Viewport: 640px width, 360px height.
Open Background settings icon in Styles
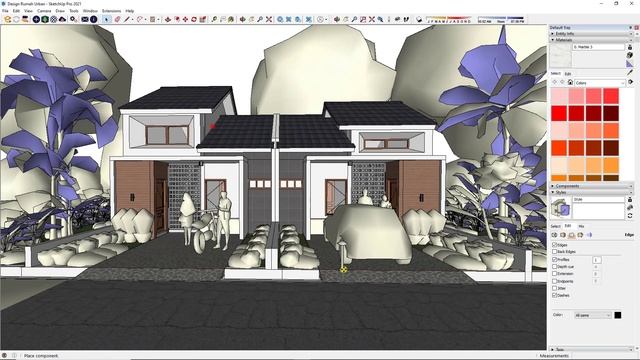coord(571,235)
